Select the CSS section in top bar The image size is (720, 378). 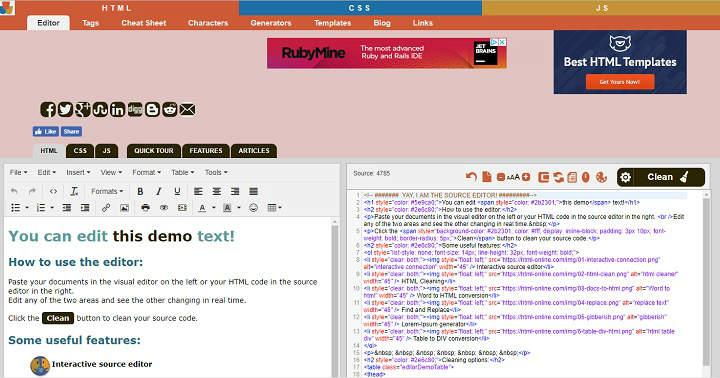[x=360, y=8]
